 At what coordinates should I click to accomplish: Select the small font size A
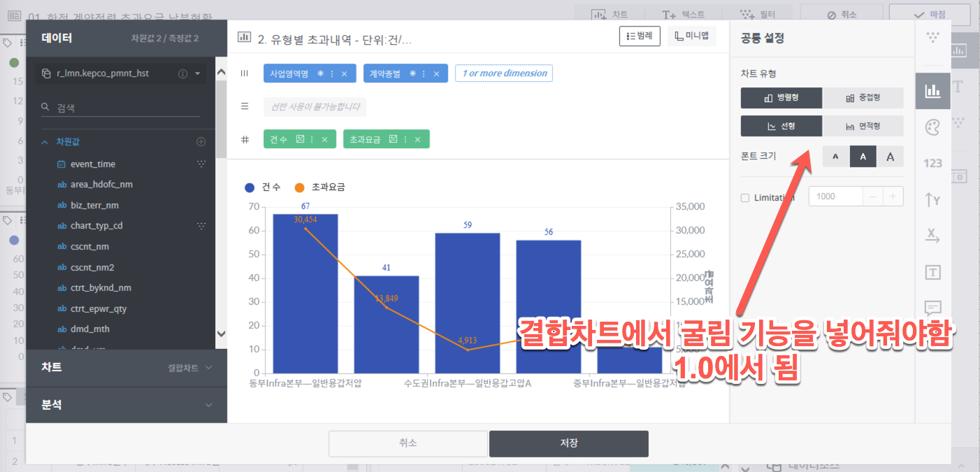pos(836,157)
